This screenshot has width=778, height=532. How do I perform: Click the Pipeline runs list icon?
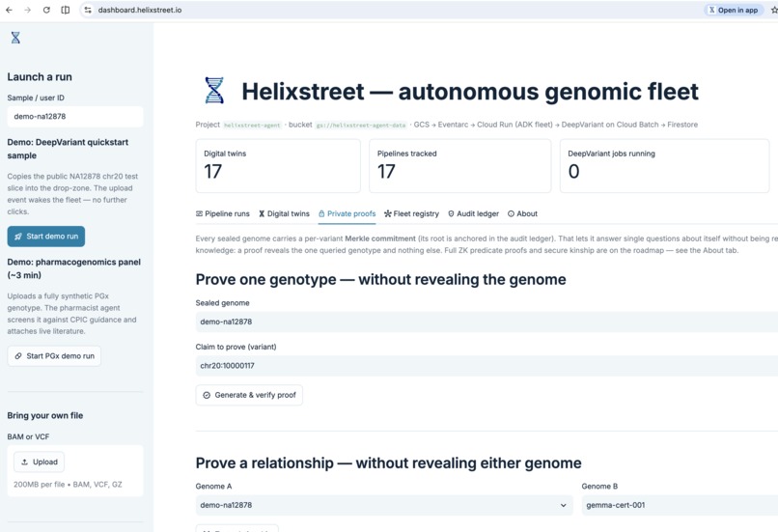pos(199,214)
